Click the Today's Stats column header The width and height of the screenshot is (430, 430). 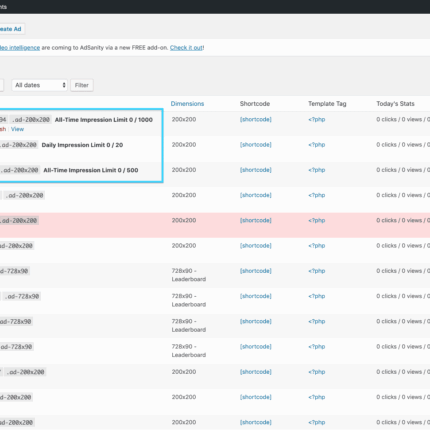click(395, 104)
